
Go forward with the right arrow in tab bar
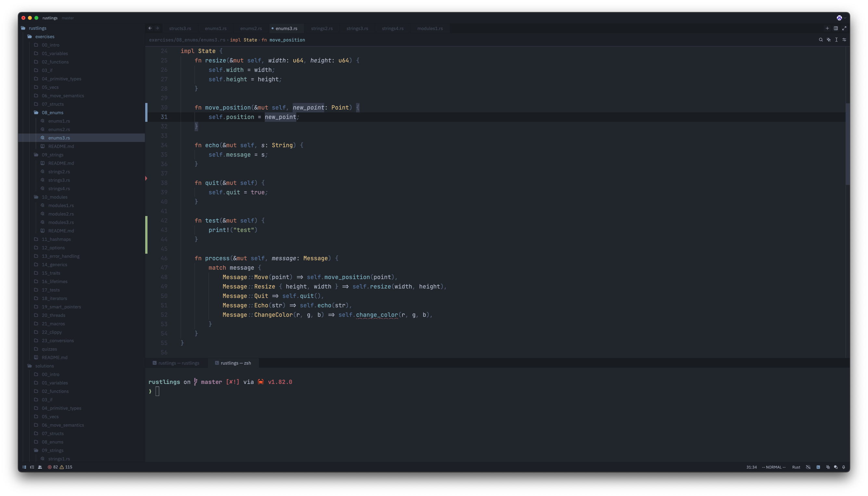[x=157, y=28]
